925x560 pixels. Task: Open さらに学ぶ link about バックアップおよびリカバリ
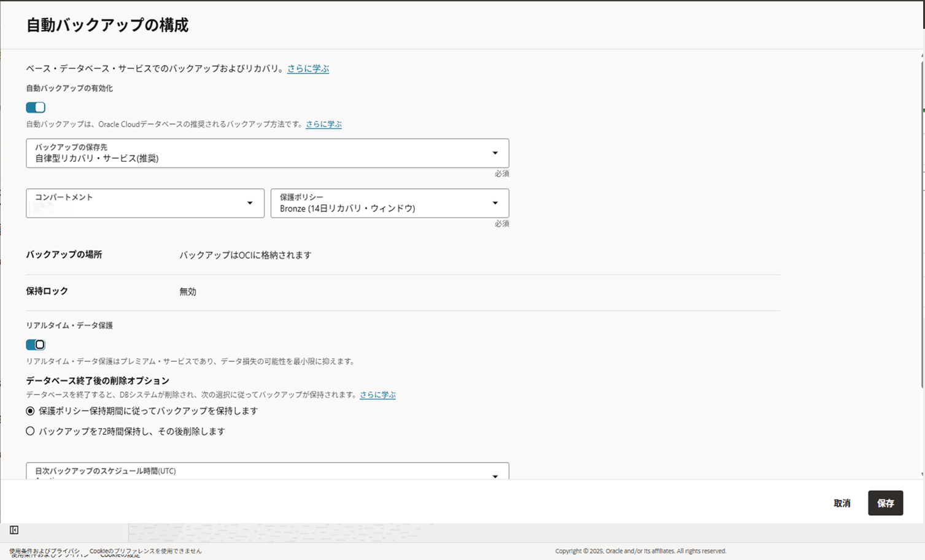click(308, 68)
